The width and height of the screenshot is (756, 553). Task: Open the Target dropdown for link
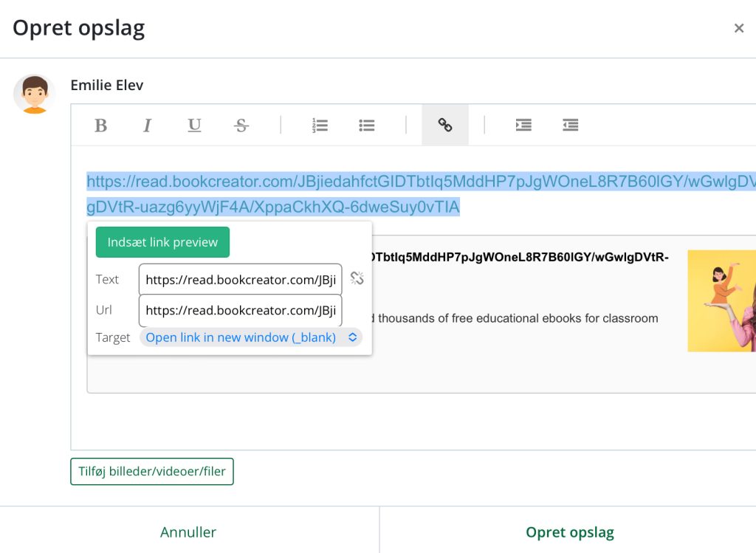coord(251,337)
